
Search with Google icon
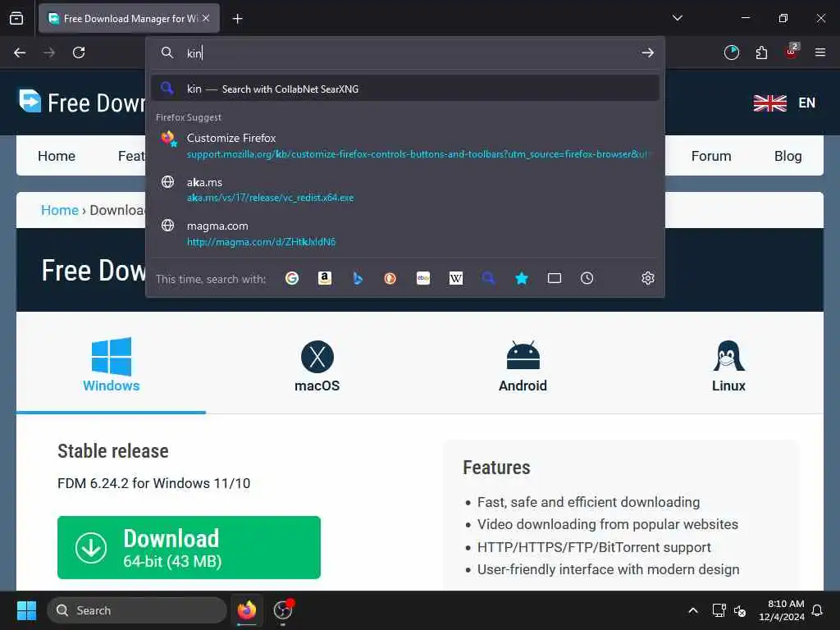point(292,278)
